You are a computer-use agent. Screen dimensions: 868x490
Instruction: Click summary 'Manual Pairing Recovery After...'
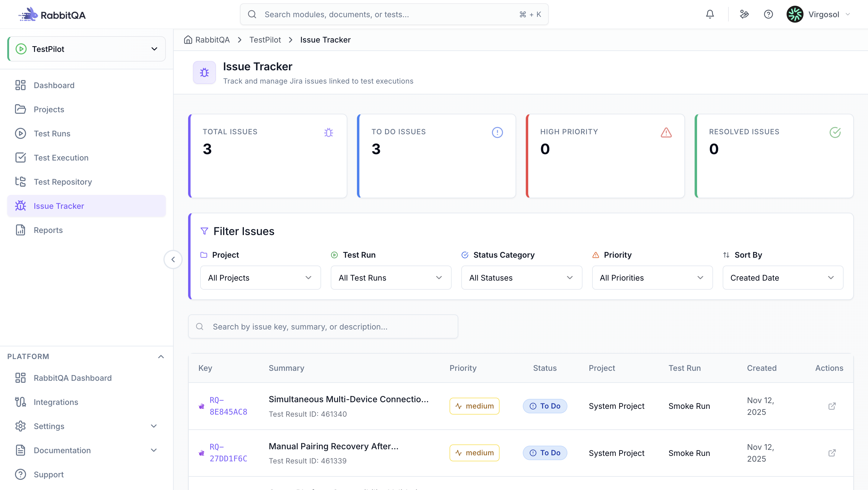pos(333,446)
